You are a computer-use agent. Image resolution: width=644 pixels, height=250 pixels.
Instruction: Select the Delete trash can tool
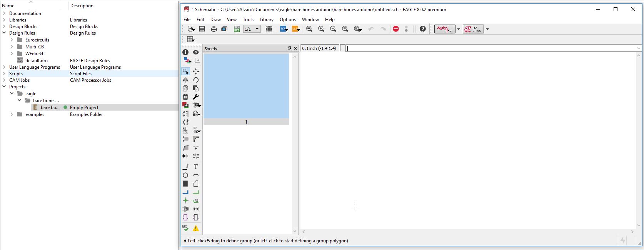tap(185, 97)
